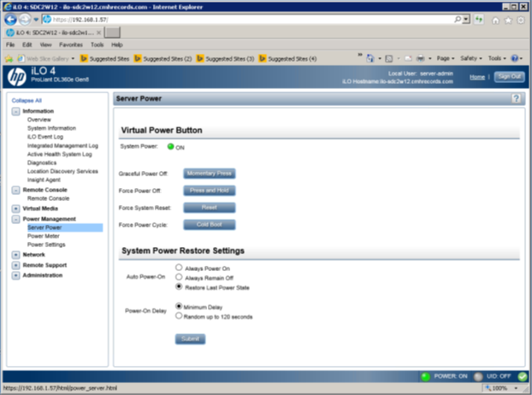Open the File menu
The height and width of the screenshot is (395, 532).
click(x=10, y=44)
